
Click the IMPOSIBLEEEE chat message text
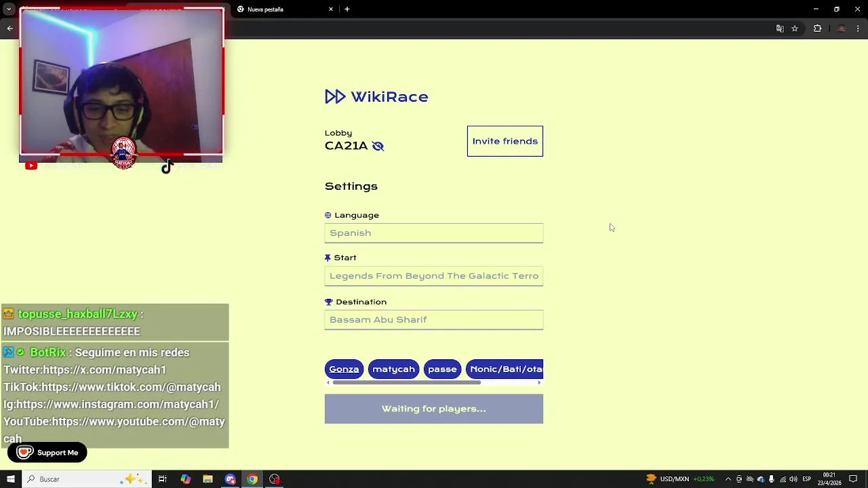click(72, 331)
